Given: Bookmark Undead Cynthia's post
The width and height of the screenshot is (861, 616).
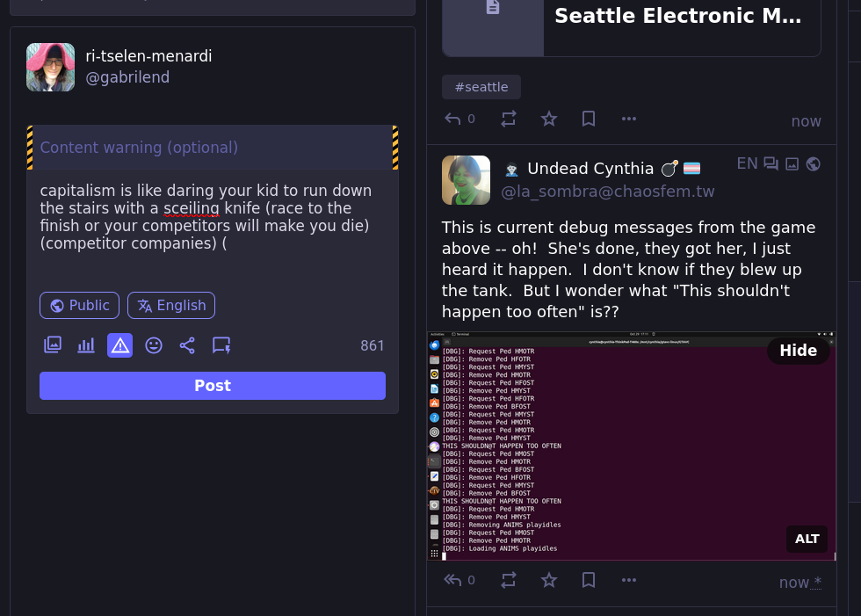Looking at the screenshot, I should 589,580.
